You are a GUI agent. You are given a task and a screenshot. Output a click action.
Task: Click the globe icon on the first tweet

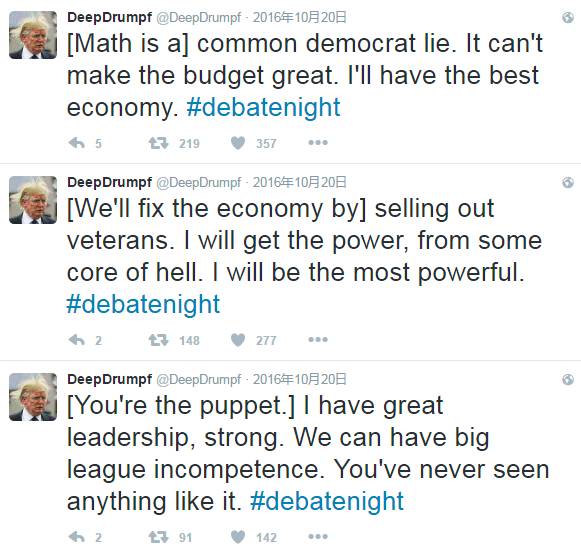point(568,17)
